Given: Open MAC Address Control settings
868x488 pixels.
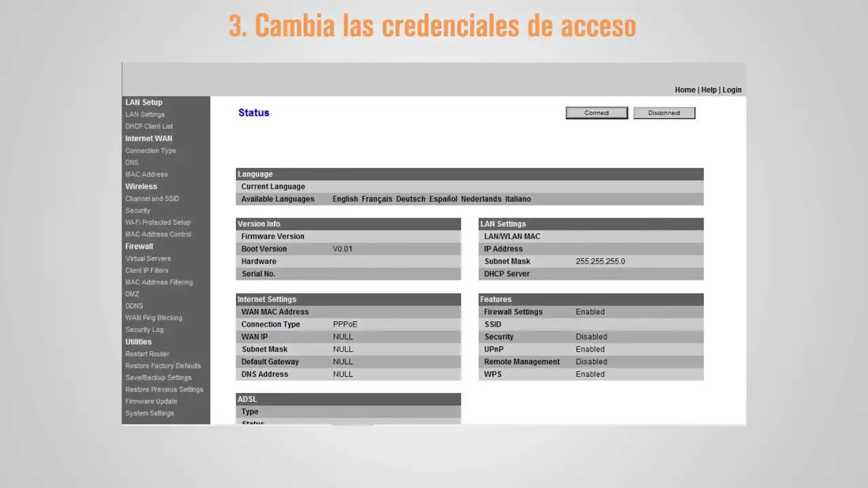Looking at the screenshot, I should pyautogui.click(x=158, y=234).
